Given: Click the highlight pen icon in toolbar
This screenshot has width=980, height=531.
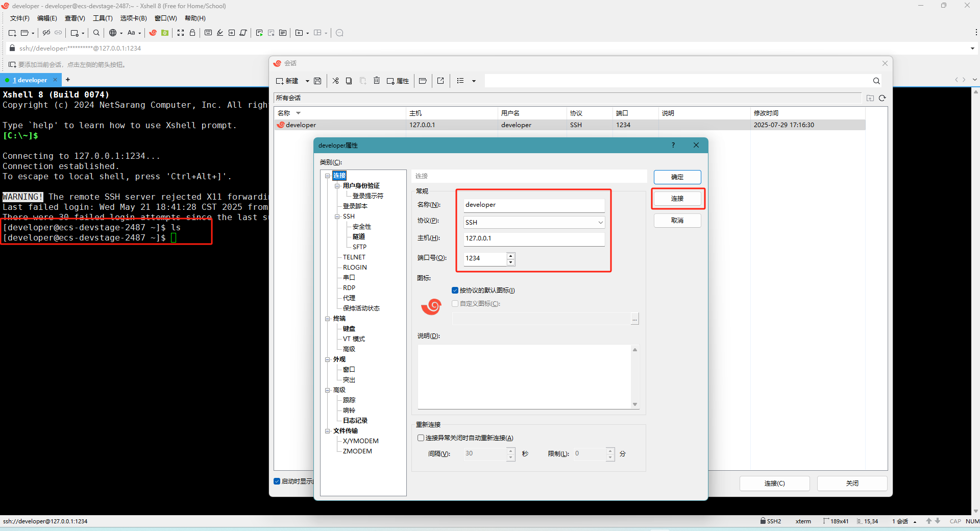Looking at the screenshot, I should click(x=220, y=33).
